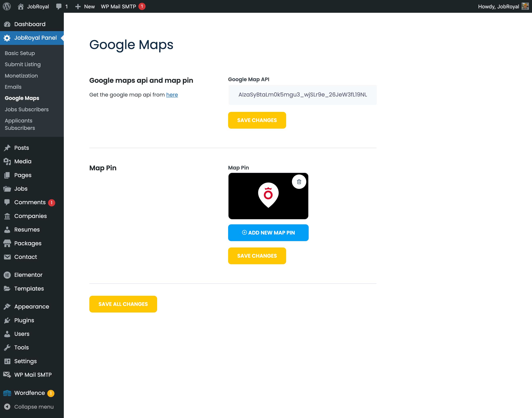Open the Users menu

(x=32, y=334)
